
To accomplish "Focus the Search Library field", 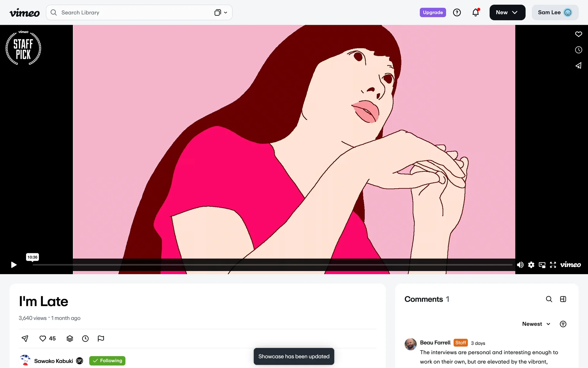I will tap(132, 13).
